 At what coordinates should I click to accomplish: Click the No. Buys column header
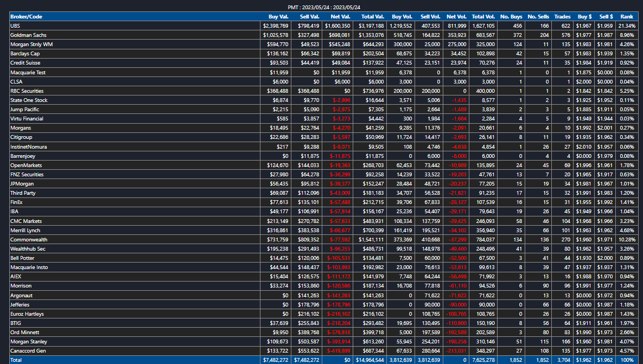pyautogui.click(x=511, y=17)
